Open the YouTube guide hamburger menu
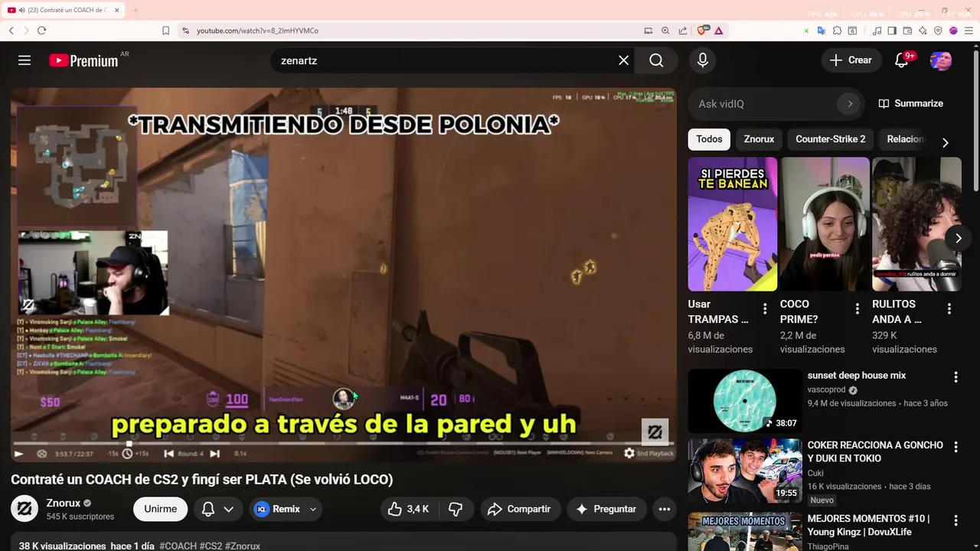This screenshot has height=551, width=980. click(24, 60)
